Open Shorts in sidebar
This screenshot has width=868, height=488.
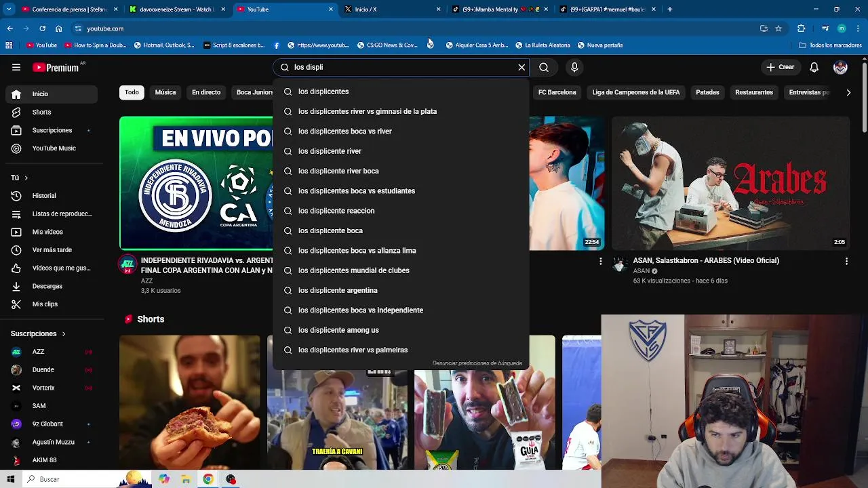(x=52, y=112)
